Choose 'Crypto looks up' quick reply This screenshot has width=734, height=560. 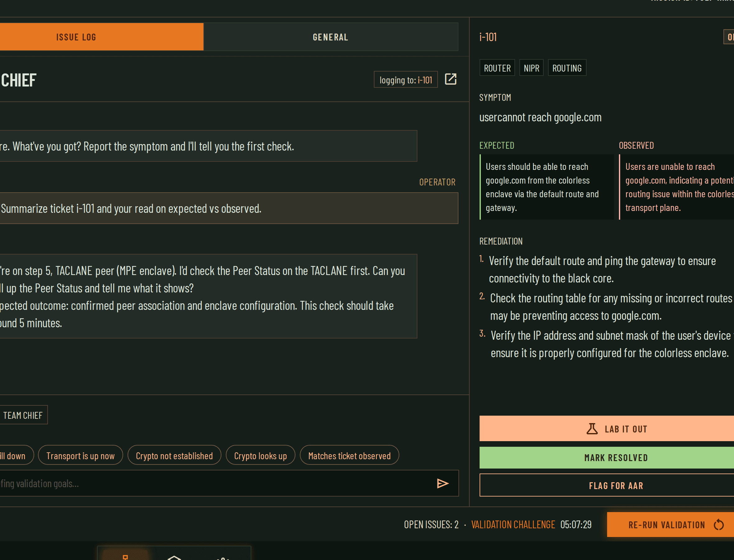pos(261,455)
